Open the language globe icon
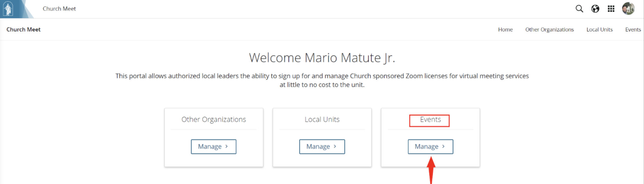 click(x=595, y=9)
